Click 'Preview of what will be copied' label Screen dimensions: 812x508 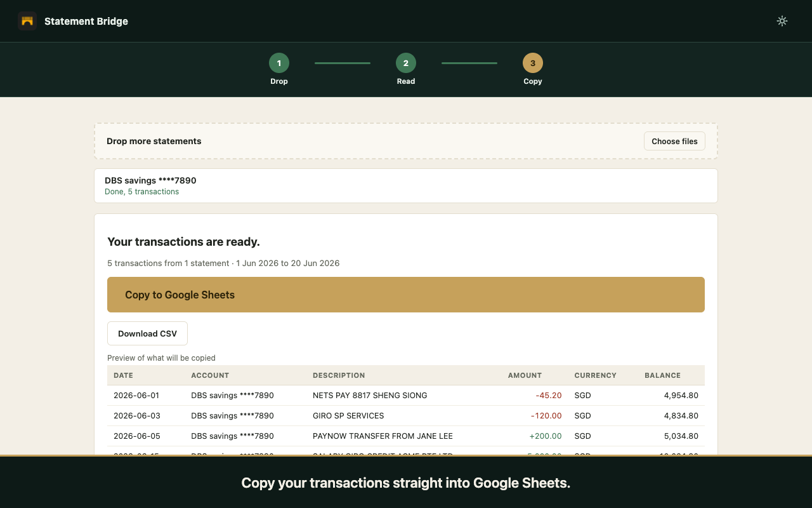[x=161, y=358]
